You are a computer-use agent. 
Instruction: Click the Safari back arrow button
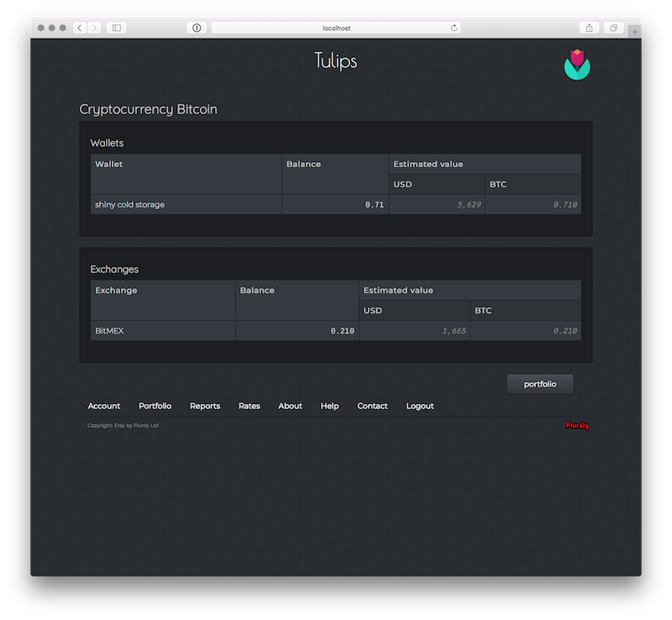click(x=79, y=28)
